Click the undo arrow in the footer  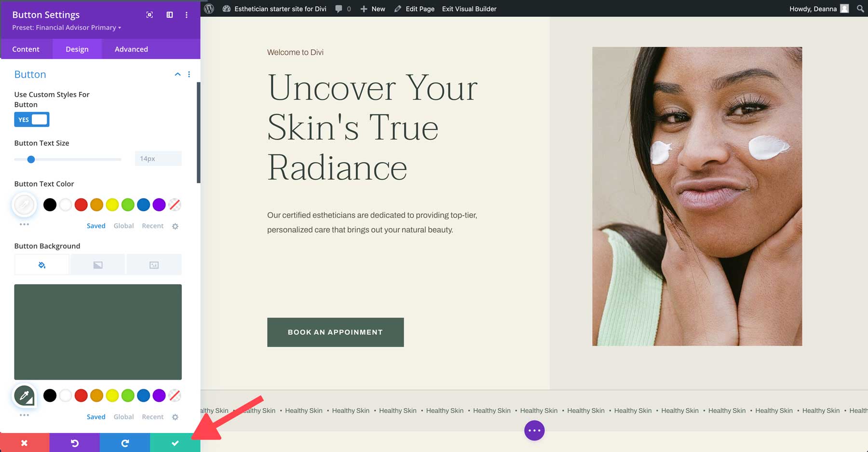tap(75, 443)
